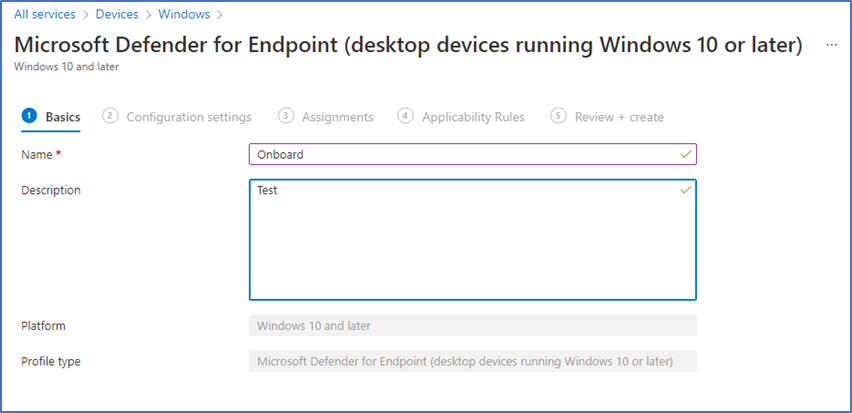Image resolution: width=852 pixels, height=413 pixels.
Task: Click the numbered circle 4 step icon
Action: [x=405, y=116]
